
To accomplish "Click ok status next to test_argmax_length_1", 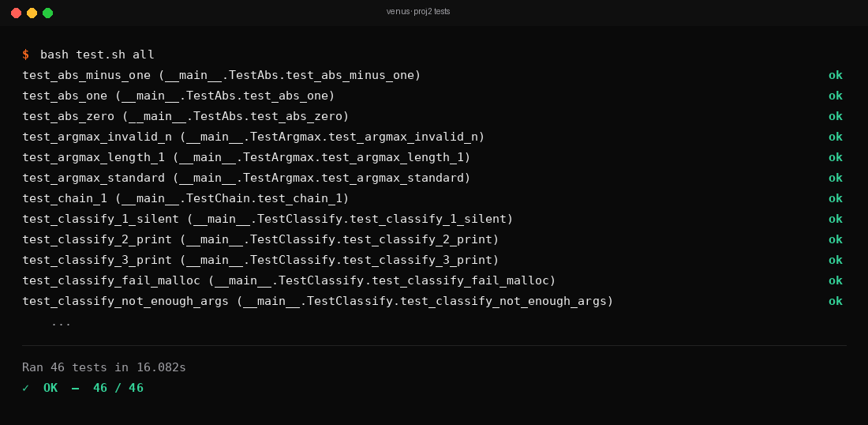I will click(835, 157).
